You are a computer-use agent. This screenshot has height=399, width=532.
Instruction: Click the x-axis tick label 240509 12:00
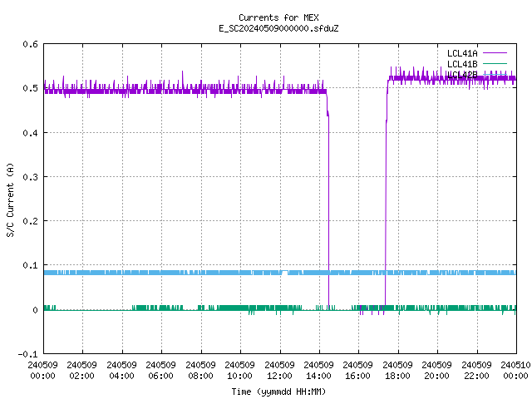pyautogui.click(x=279, y=370)
